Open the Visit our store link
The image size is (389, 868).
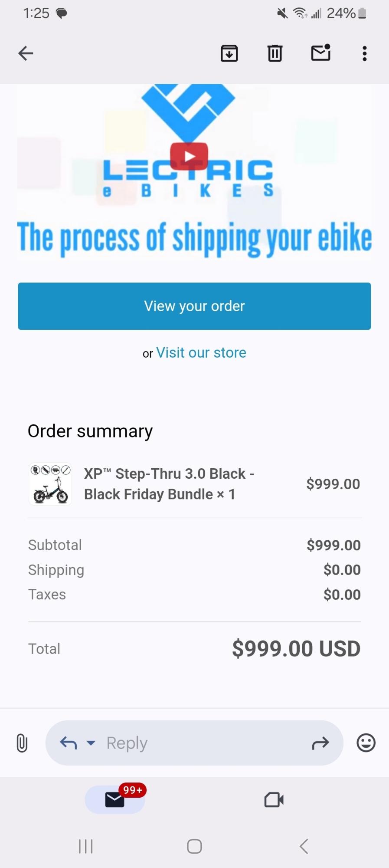tap(201, 353)
